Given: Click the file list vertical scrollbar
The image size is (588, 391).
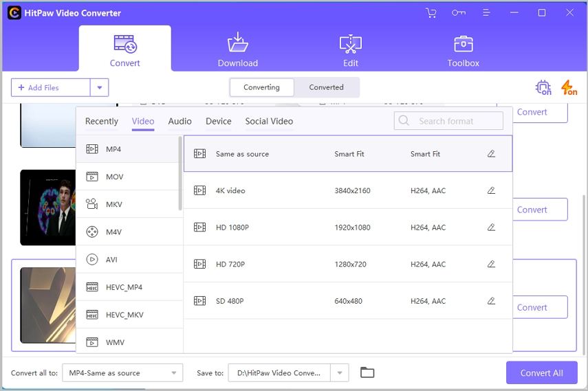Looking at the screenshot, I should 583,275.
